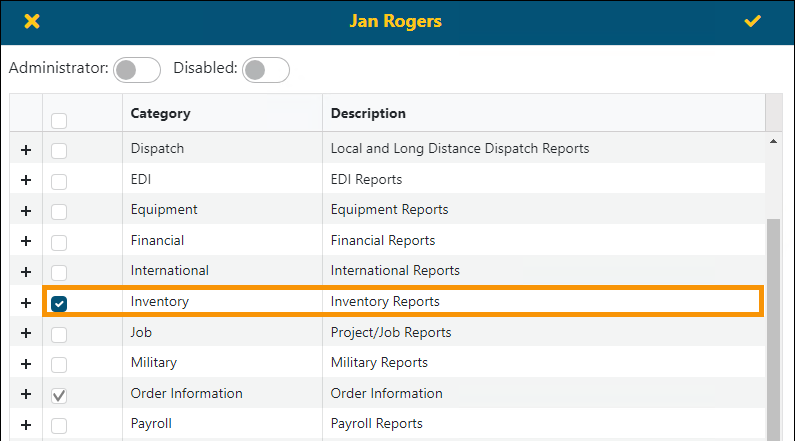Expand the Inventory category row
795x441 pixels.
[26, 302]
